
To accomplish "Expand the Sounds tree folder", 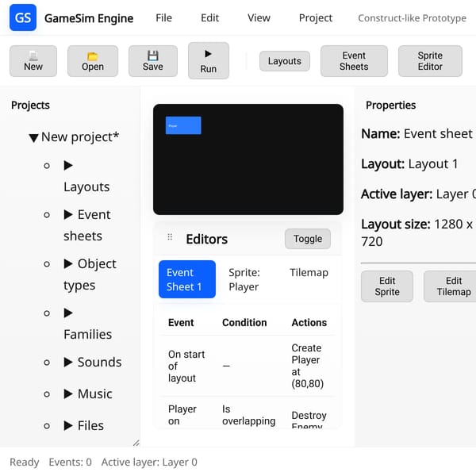I will click(68, 363).
